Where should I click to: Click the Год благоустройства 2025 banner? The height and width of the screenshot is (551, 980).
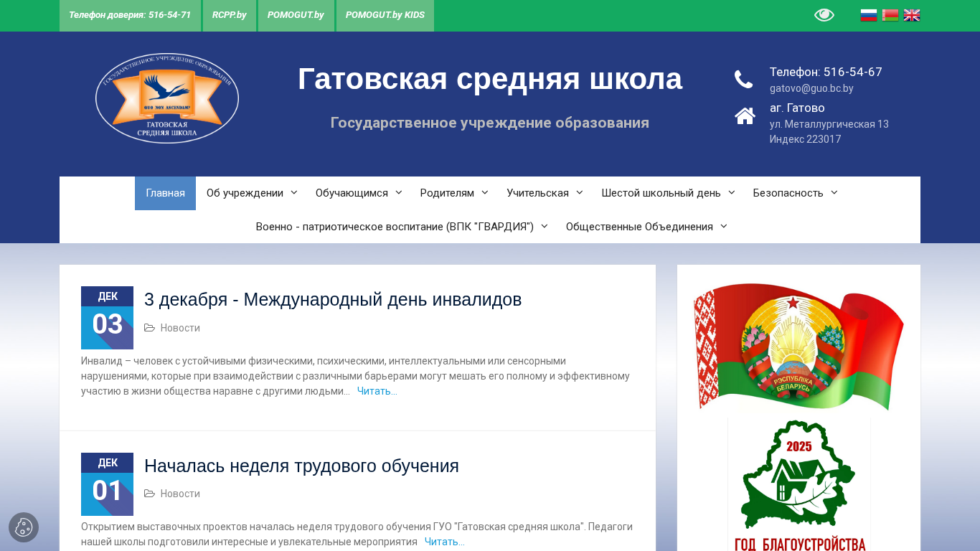[799, 486]
